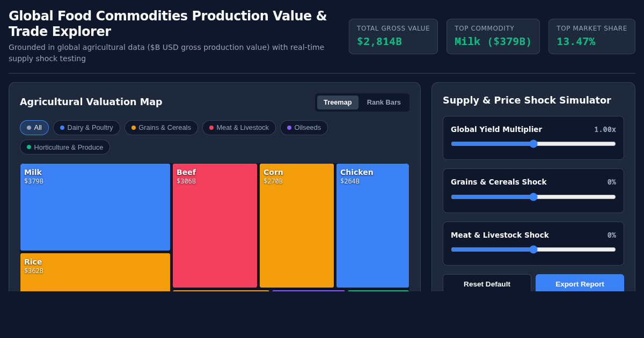Filter by Dairy & Poultry category
Image resolution: width=644 pixels, height=338 pixels.
click(x=86, y=128)
